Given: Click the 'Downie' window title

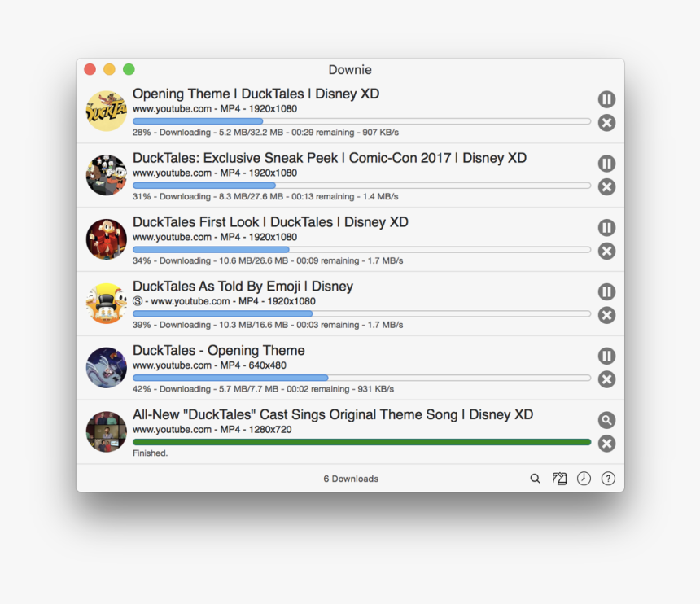Looking at the screenshot, I should 350,70.
